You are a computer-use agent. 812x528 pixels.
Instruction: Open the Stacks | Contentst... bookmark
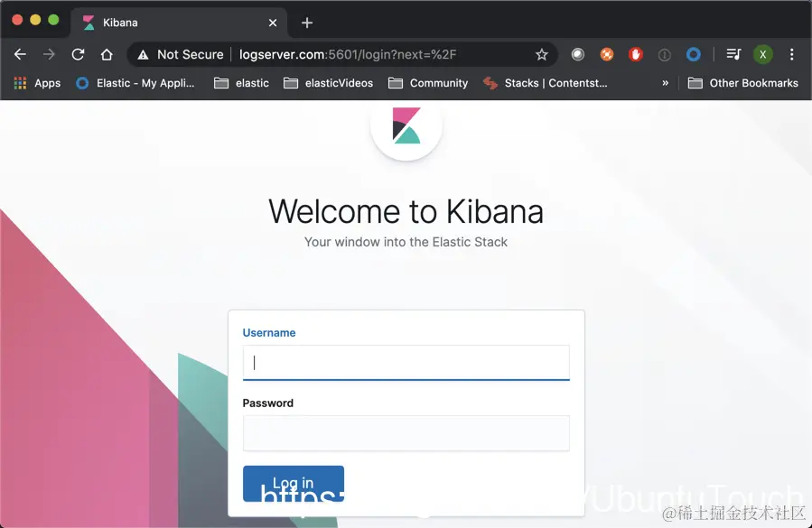tap(546, 83)
